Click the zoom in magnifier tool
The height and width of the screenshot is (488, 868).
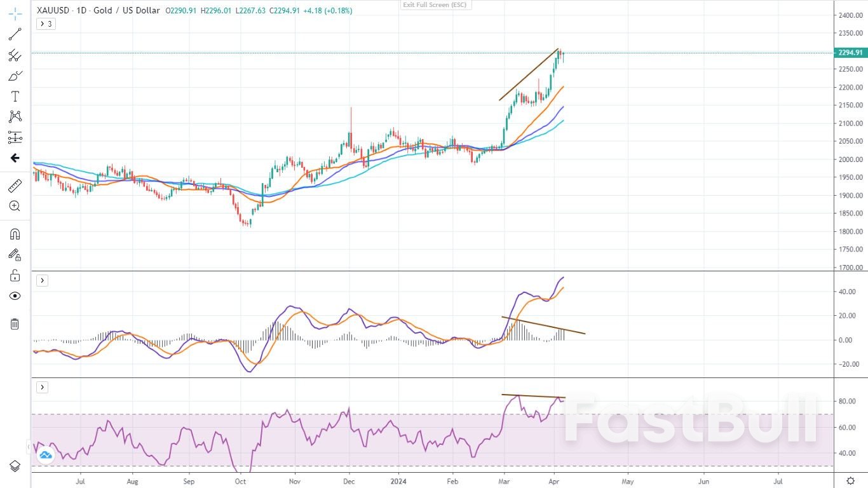pos(15,206)
